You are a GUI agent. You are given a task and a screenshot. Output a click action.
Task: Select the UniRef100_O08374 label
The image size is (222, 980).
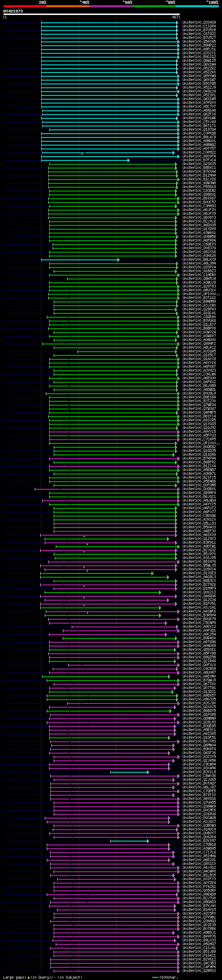click(199, 249)
